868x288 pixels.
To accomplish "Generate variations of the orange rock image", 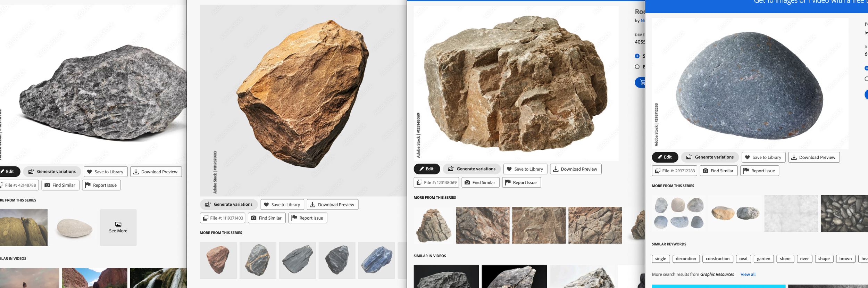I will click(x=229, y=204).
